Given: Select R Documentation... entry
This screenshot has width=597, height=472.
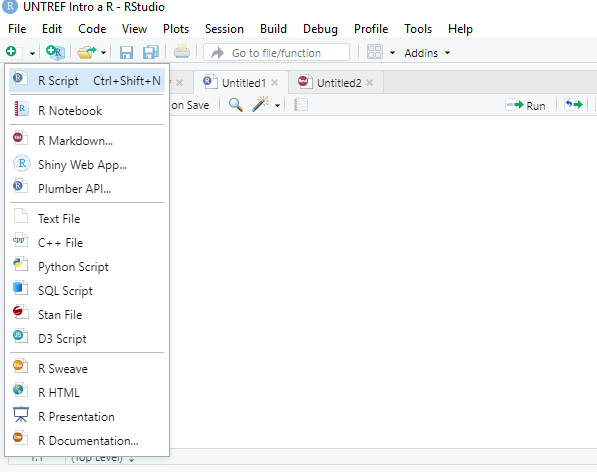Looking at the screenshot, I should (87, 440).
